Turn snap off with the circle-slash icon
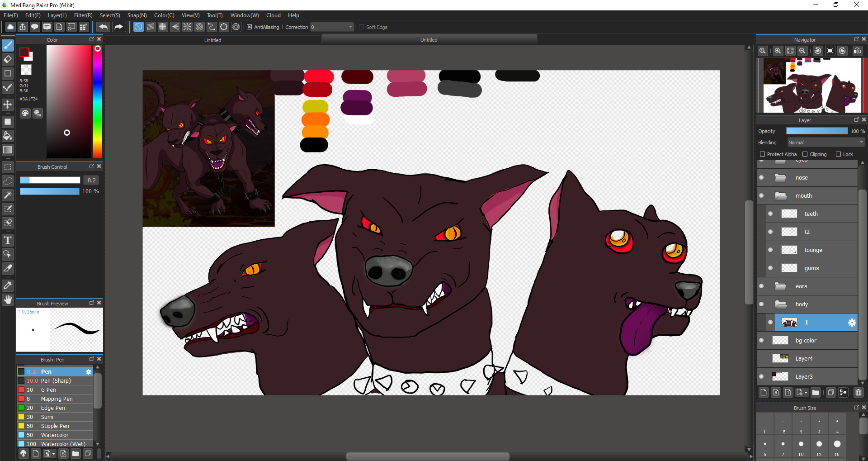The image size is (868, 461). (138, 27)
